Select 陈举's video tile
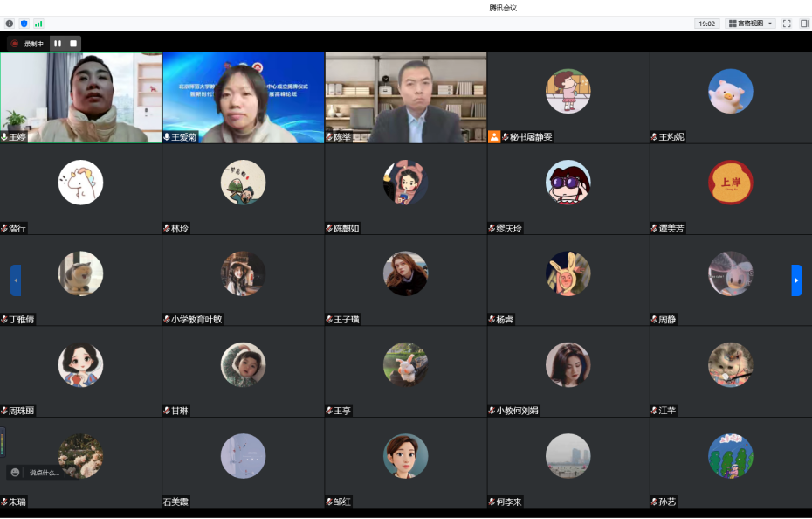The width and height of the screenshot is (812, 519). [406, 96]
